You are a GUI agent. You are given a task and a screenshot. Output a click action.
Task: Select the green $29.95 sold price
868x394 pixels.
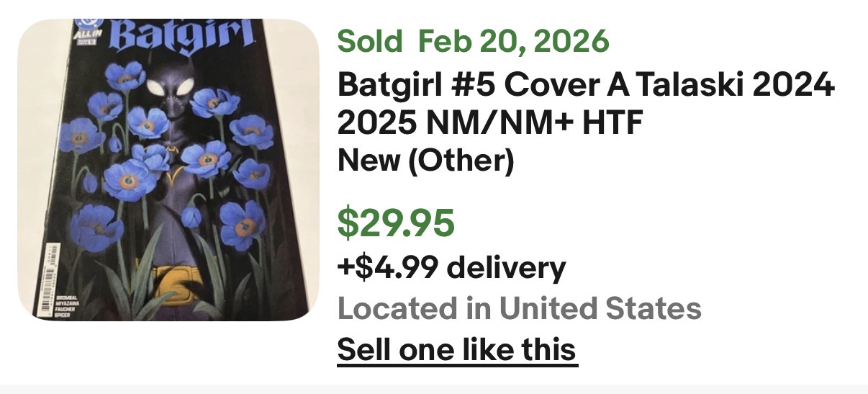396,224
